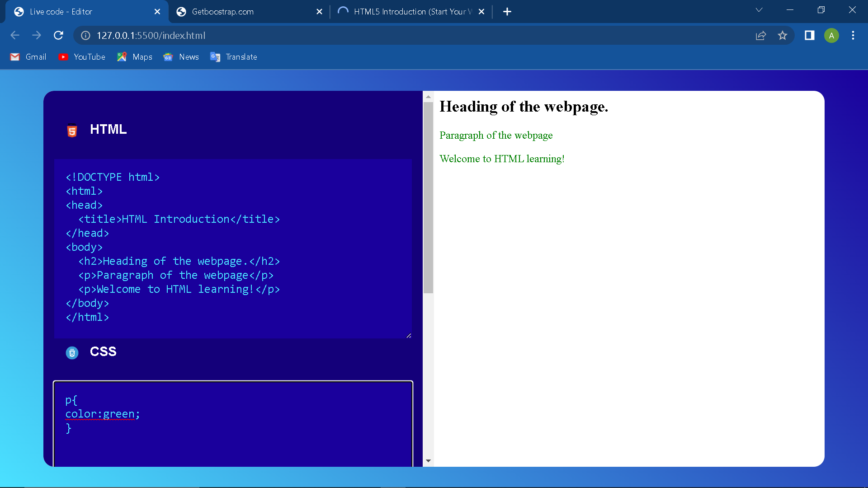Image resolution: width=868 pixels, height=488 pixels.
Task: Close the Getboostrap.com tab
Action: point(319,12)
